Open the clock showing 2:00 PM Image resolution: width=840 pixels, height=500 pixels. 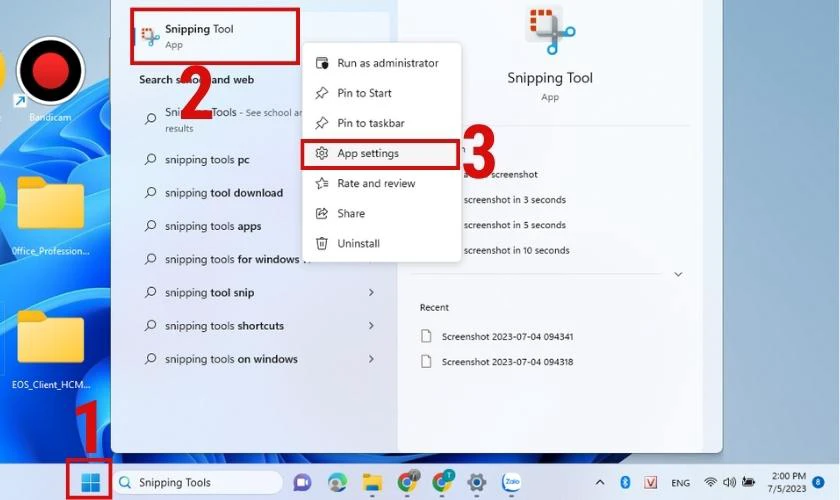(x=786, y=482)
